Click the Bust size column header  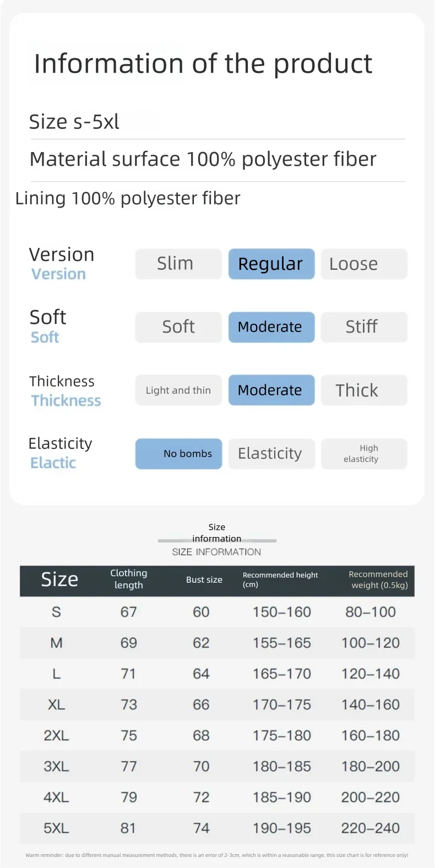[x=204, y=580]
